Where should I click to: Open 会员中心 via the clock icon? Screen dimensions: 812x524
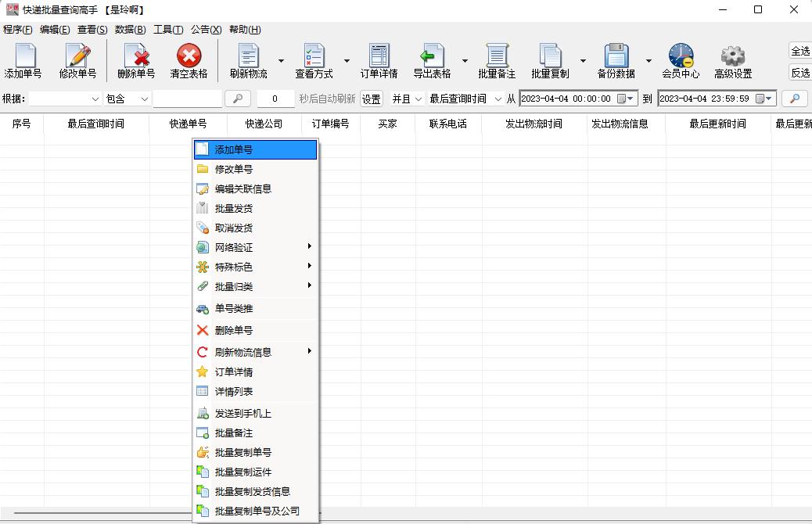pos(680,60)
